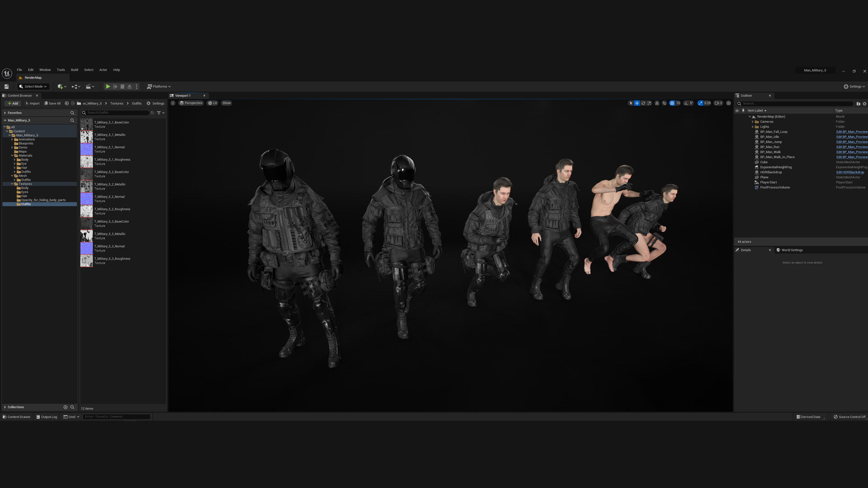Click the Unreal Engine logo icon

coord(7,73)
